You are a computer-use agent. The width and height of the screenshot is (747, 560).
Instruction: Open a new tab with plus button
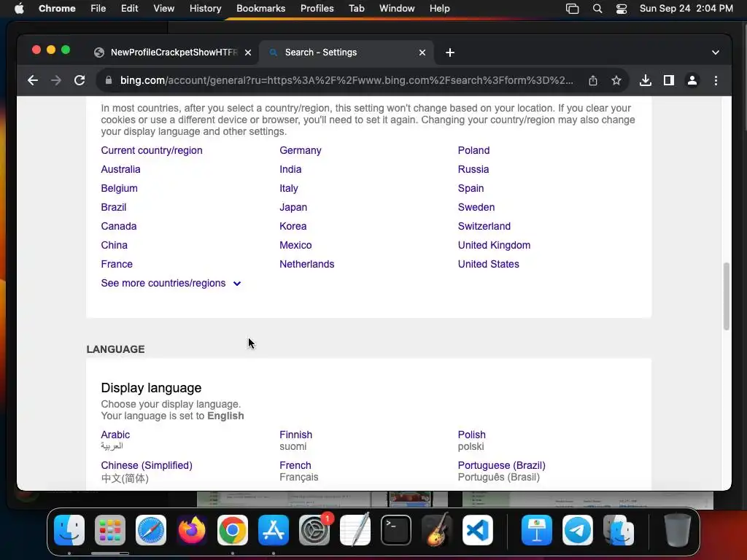pos(449,52)
